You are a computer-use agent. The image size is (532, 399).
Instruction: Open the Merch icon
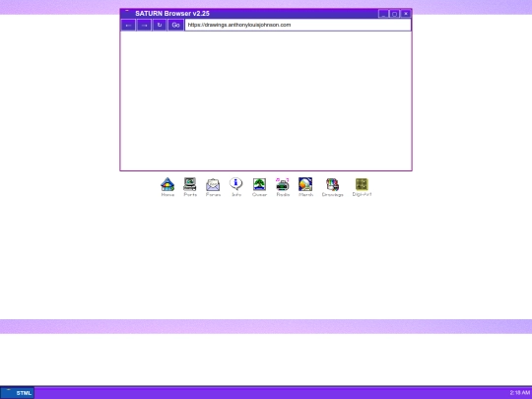point(305,187)
